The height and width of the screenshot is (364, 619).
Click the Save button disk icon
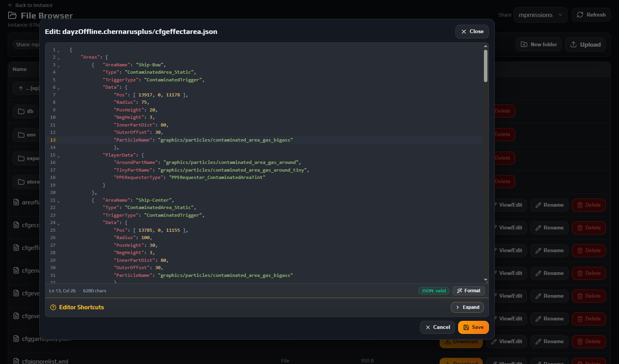(466, 327)
